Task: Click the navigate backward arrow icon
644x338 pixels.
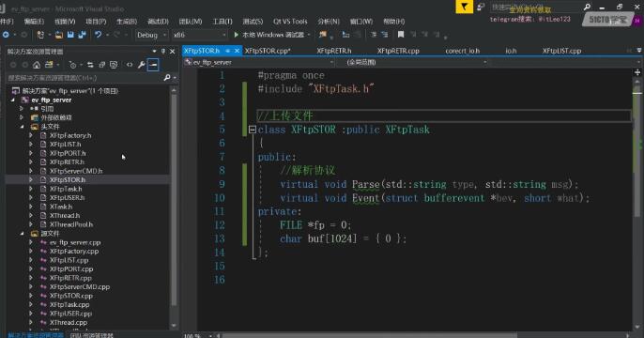Action: [6, 35]
